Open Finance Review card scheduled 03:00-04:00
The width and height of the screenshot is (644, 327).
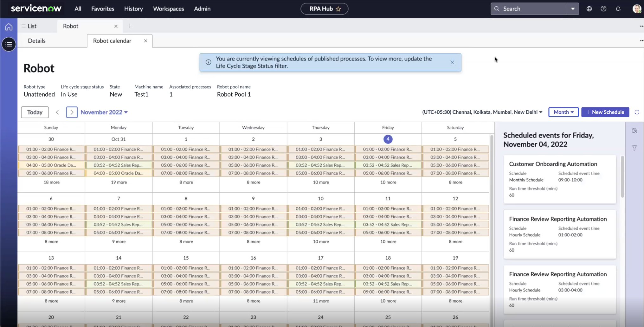(560, 290)
